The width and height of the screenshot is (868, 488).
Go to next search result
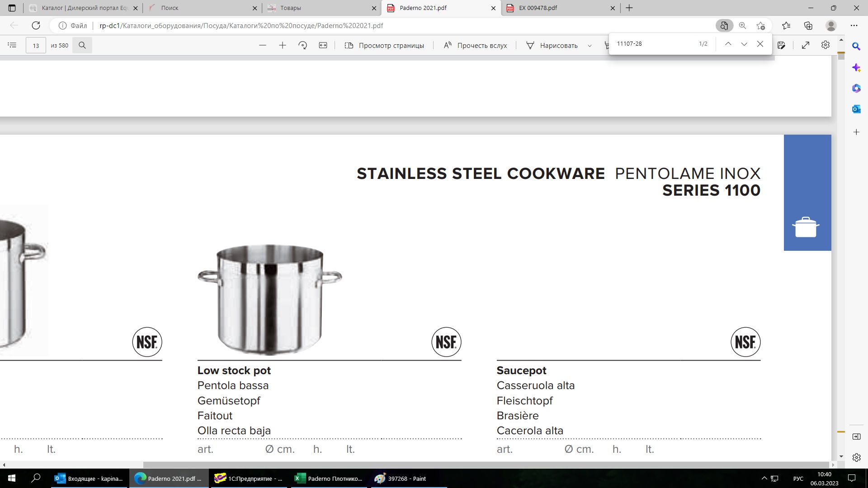tap(744, 43)
